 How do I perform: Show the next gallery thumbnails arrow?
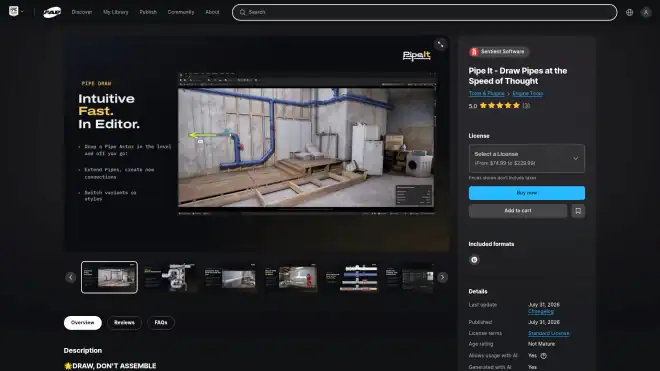point(442,277)
